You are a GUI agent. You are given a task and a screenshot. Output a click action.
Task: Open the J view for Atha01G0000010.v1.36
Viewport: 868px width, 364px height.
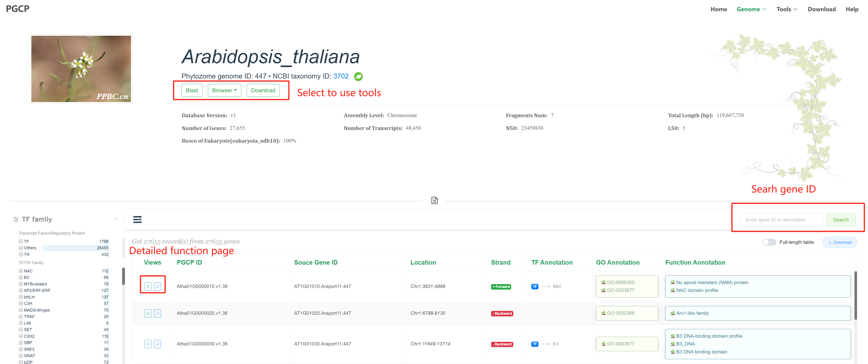point(157,286)
